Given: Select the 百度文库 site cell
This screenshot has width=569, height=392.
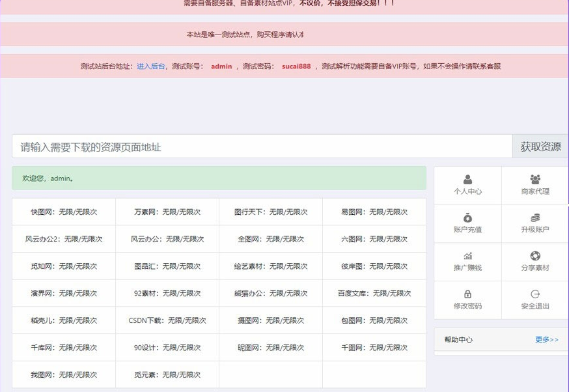Looking at the screenshot, I should coord(374,294).
